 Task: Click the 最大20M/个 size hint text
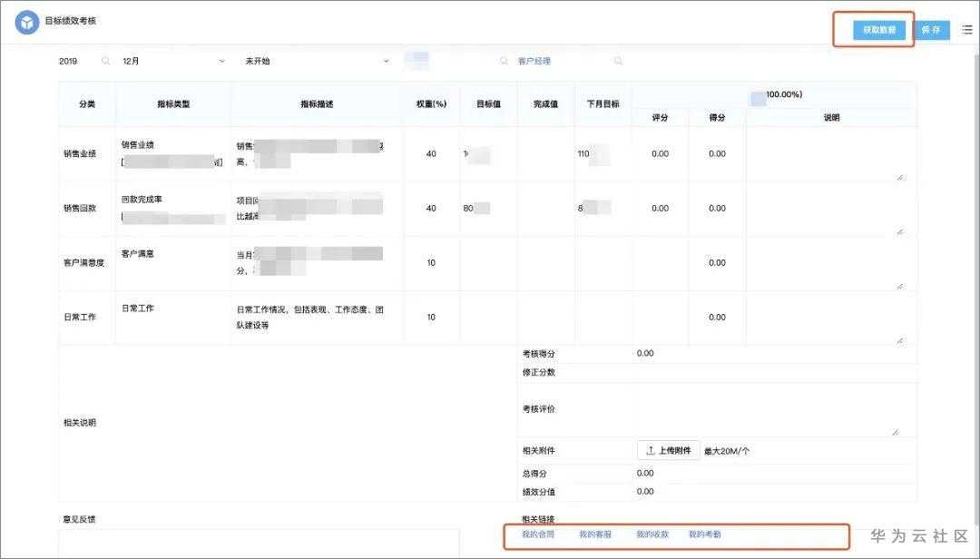tap(726, 451)
